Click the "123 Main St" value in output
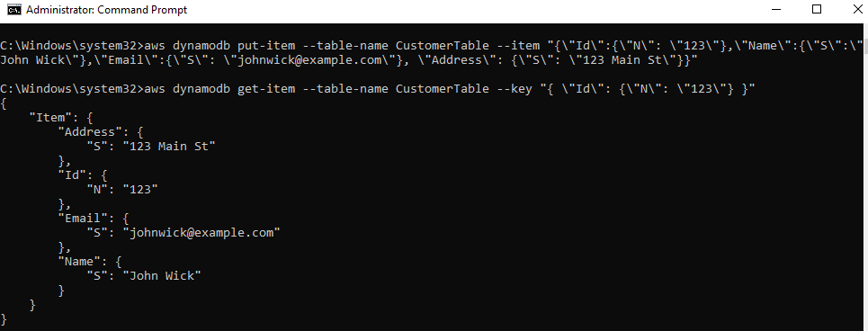Viewport: 868px width, 331px height. [x=169, y=146]
